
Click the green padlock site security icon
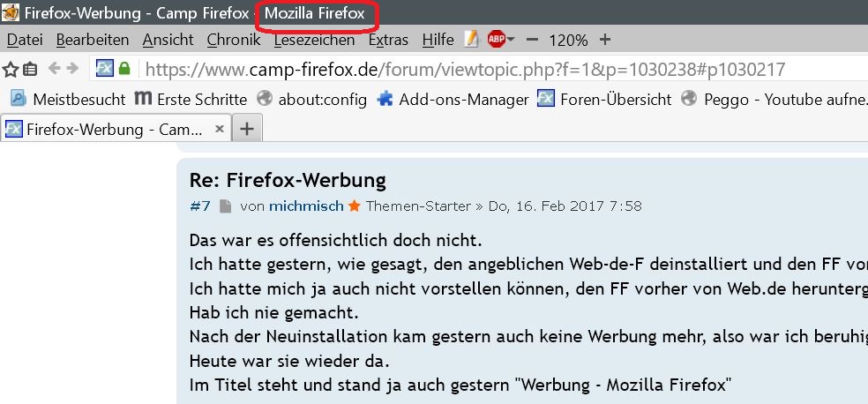click(124, 69)
